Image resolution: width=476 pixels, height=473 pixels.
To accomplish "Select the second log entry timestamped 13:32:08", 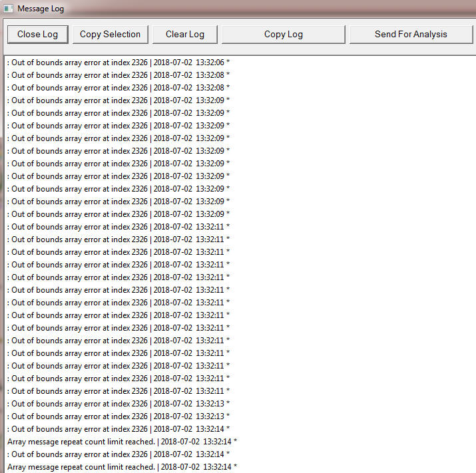I will pyautogui.click(x=119, y=88).
